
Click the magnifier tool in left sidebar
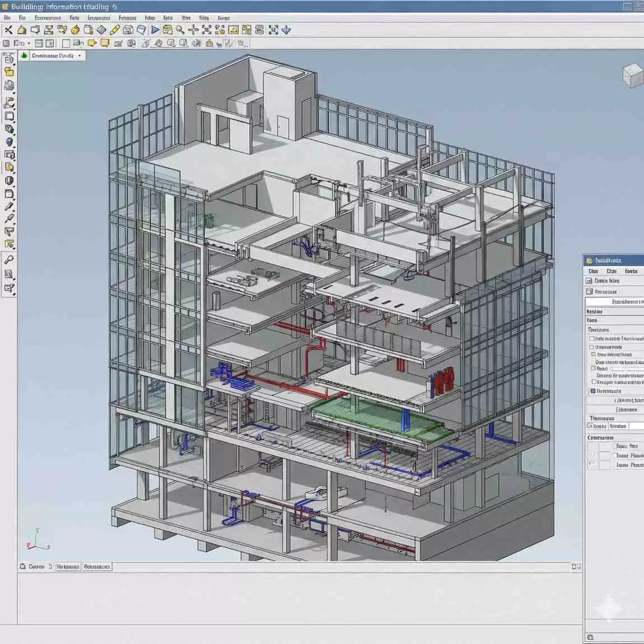click(x=9, y=260)
